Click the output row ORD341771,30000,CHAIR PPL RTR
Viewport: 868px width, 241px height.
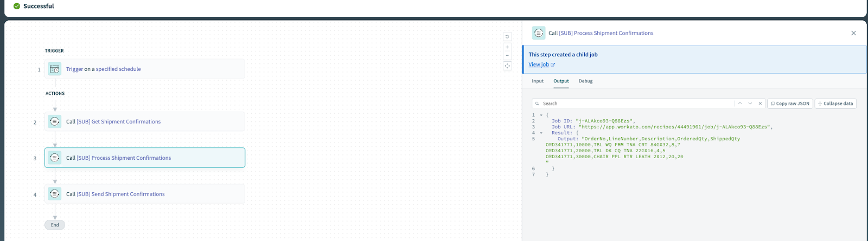tap(615, 157)
